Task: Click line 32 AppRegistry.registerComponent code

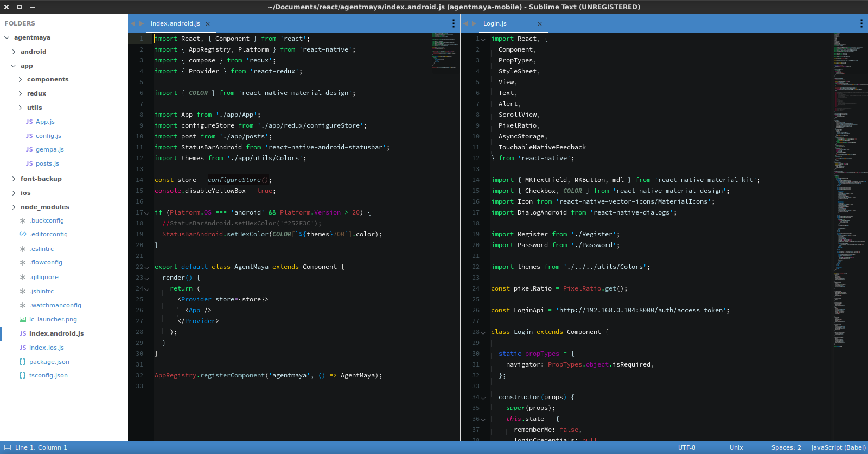Action: click(x=268, y=375)
